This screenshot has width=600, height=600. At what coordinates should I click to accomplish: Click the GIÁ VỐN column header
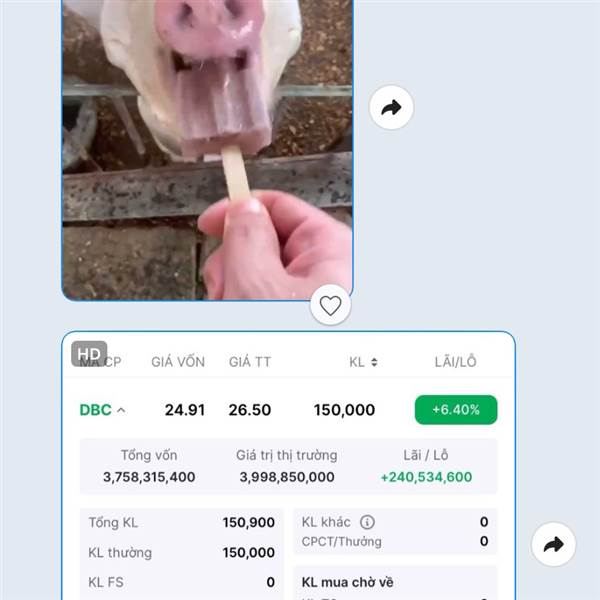[x=178, y=362]
